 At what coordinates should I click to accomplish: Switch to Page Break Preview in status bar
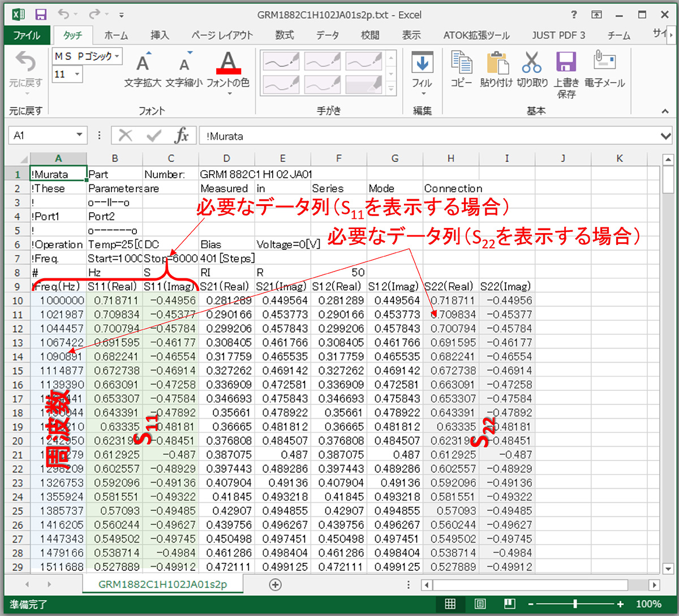pyautogui.click(x=510, y=604)
